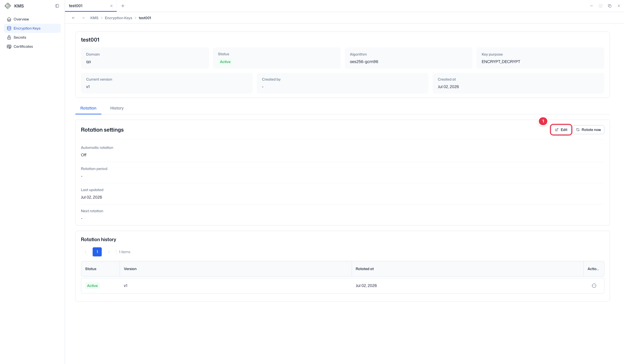This screenshot has width=624, height=364.
Task: Open Overview in the sidebar
Action: pos(32,19)
